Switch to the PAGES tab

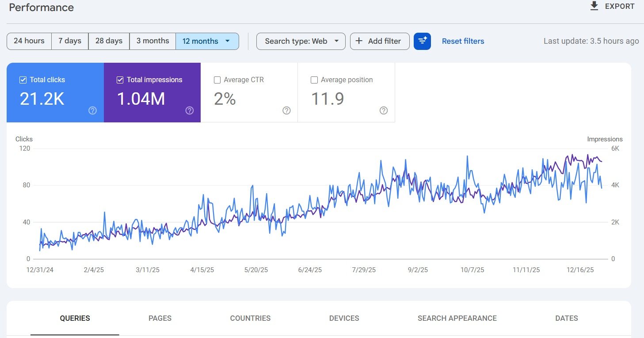pos(160,318)
